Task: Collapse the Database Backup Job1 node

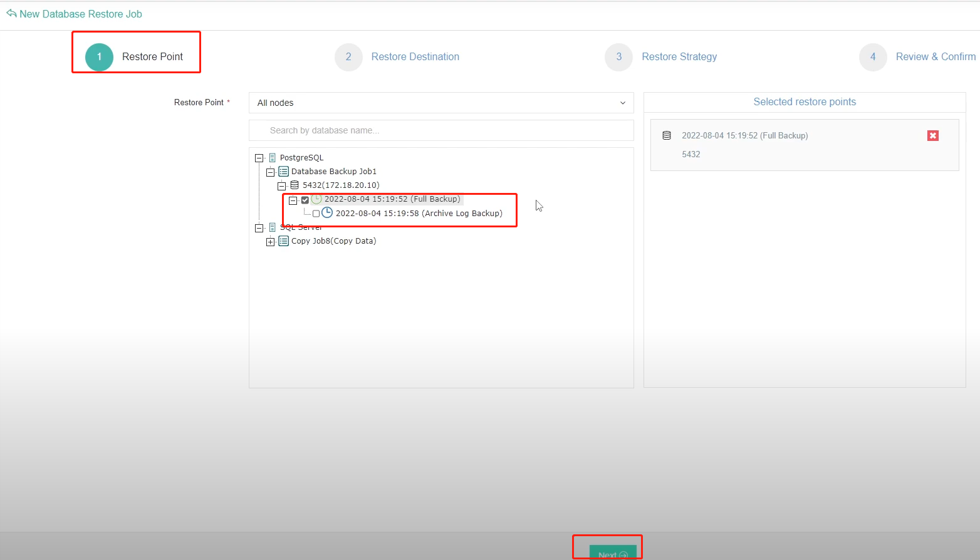Action: coord(270,172)
